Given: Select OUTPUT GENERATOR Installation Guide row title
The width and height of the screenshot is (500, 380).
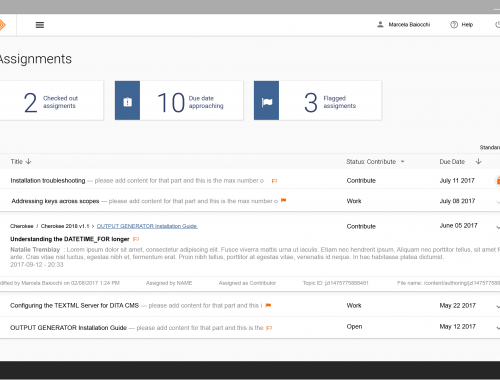Looking at the screenshot, I should 68,328.
